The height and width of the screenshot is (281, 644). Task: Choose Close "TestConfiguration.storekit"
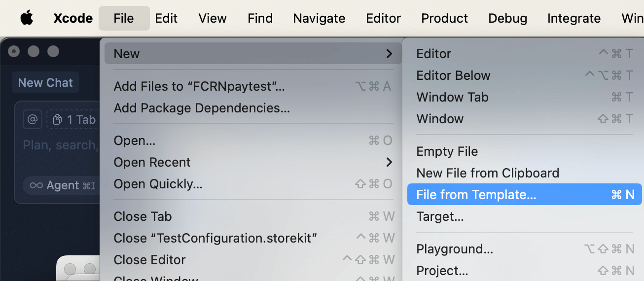click(x=253, y=238)
